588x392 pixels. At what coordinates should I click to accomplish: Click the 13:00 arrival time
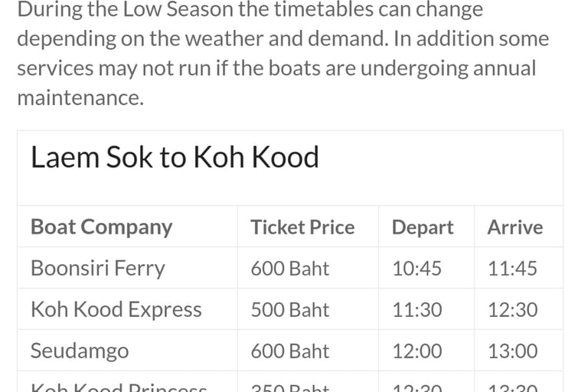pyautogui.click(x=512, y=351)
